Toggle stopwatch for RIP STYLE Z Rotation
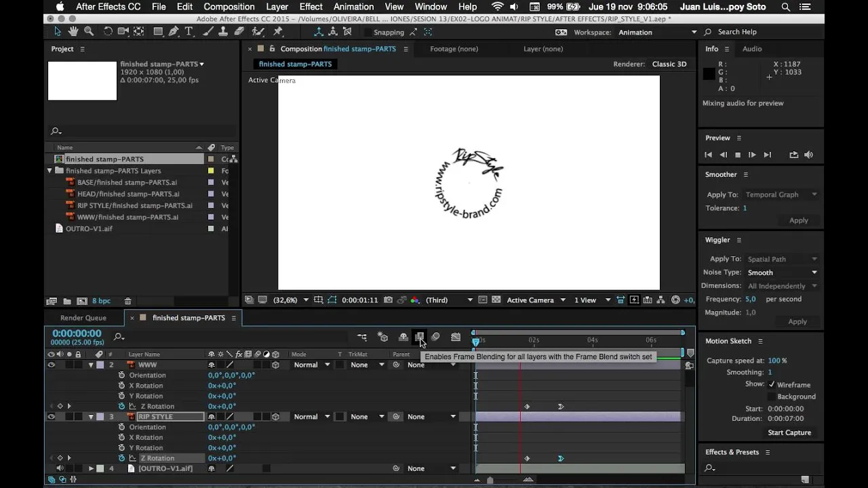Image resolution: width=868 pixels, height=488 pixels. click(x=122, y=458)
